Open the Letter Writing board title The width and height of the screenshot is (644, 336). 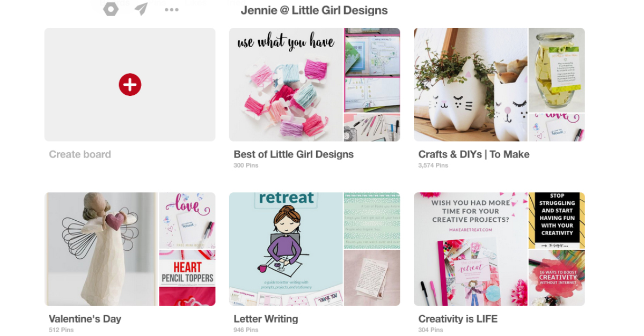click(x=266, y=319)
